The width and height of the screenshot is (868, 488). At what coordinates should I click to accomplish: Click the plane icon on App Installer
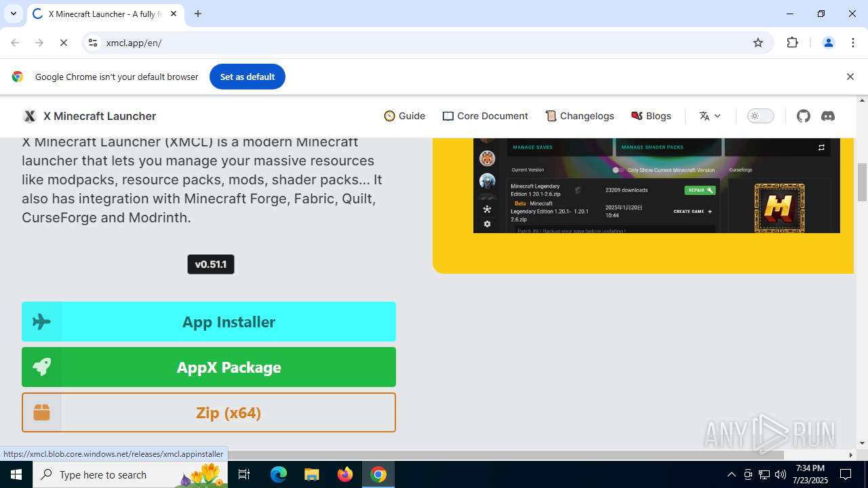pos(42,321)
